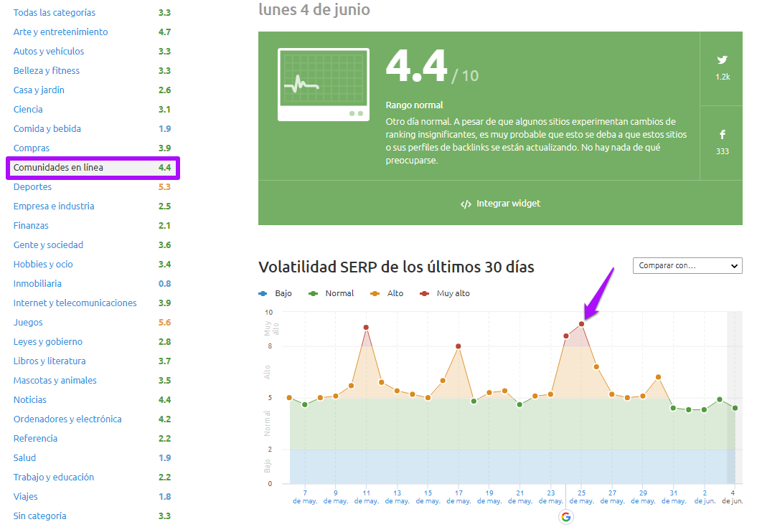Select the Noticias category
The height and width of the screenshot is (532, 757).
(30, 400)
